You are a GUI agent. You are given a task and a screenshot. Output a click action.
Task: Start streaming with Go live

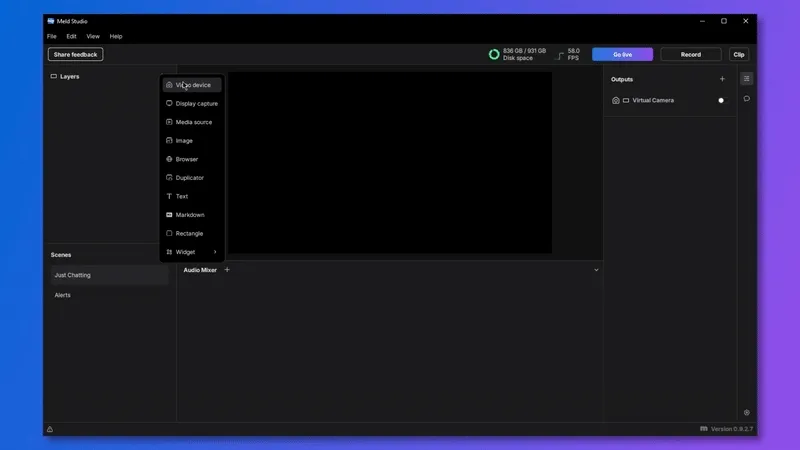pyautogui.click(x=622, y=55)
